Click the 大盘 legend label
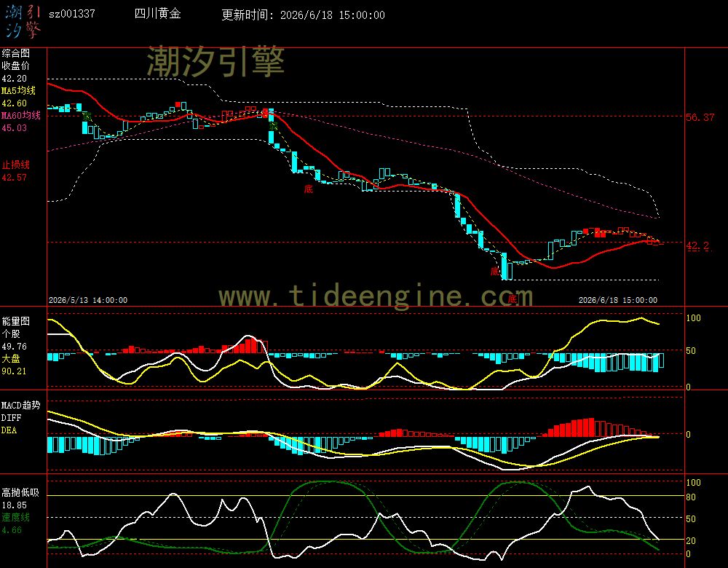Image resolution: width=728 pixels, height=568 pixels. click(x=11, y=358)
